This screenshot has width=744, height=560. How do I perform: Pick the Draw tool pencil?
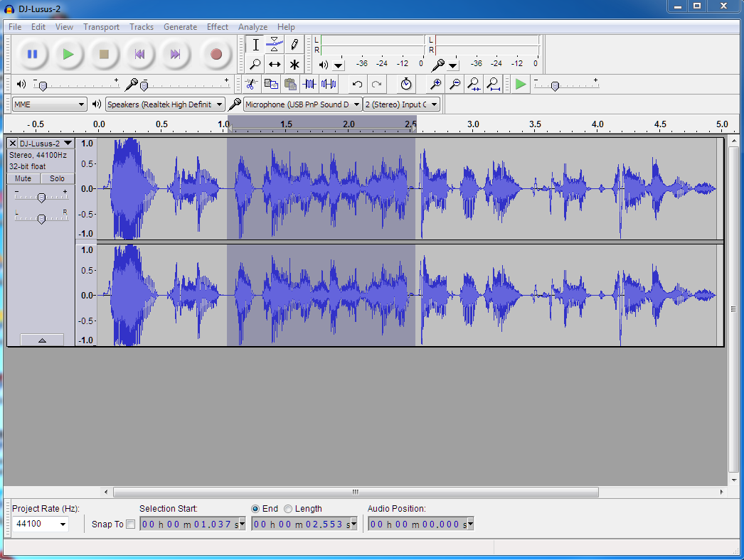tap(294, 44)
